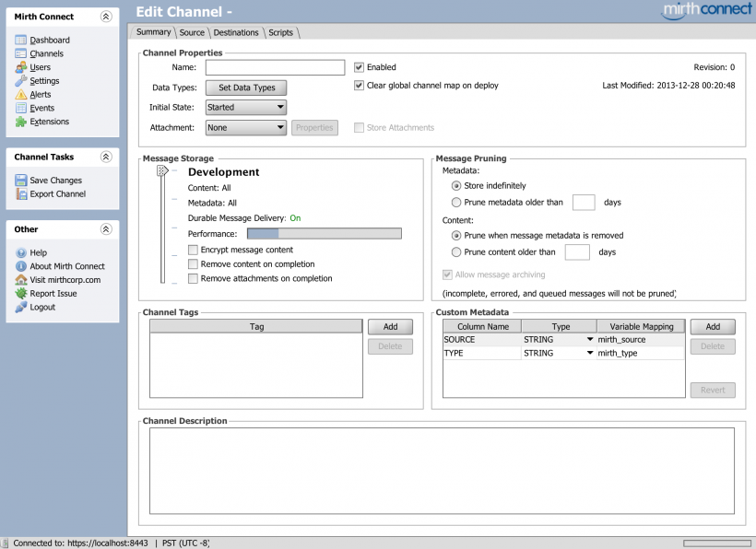Open the Attachment type dropdown

click(245, 128)
